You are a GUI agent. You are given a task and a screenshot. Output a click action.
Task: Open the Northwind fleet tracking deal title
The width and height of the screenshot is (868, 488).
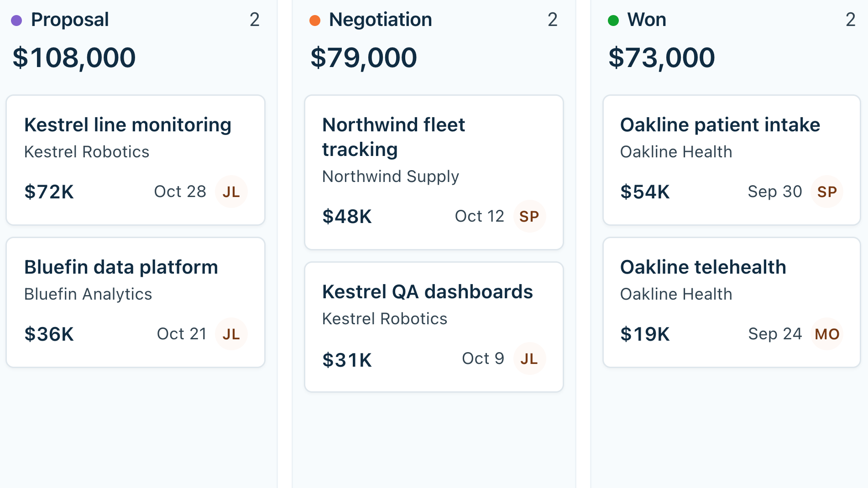[x=393, y=137]
